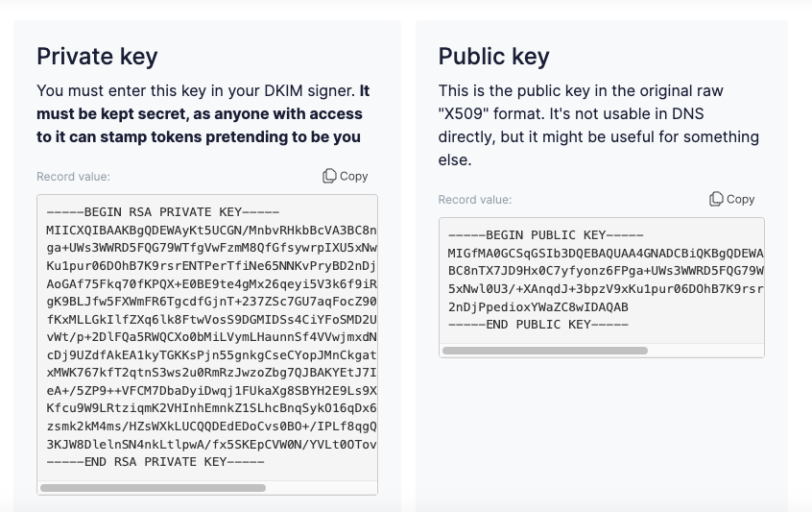Click the private key line starting with MIICXQIBAAK
This screenshot has width=812, height=512.
pos(211,231)
